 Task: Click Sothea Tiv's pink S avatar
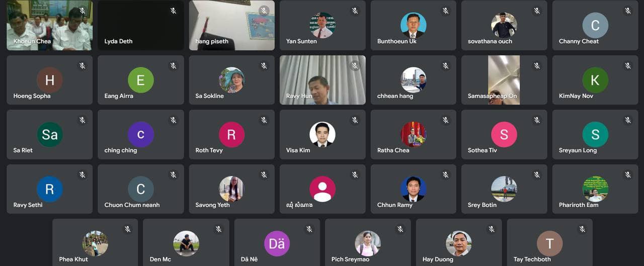pos(504,134)
